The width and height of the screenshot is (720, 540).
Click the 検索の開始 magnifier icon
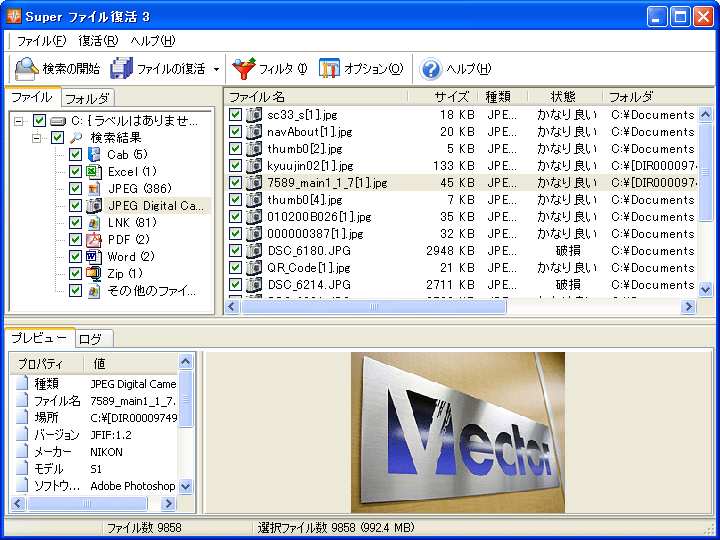tap(27, 69)
